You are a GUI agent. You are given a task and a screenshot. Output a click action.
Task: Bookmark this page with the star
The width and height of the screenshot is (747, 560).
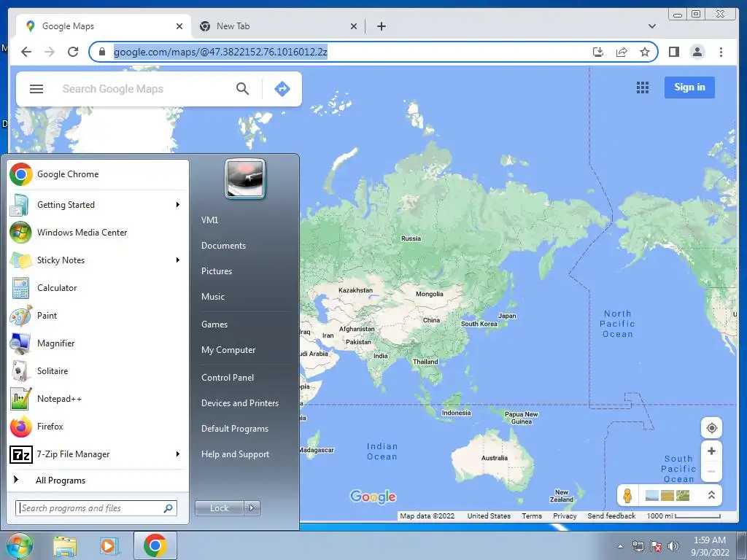[x=645, y=52]
